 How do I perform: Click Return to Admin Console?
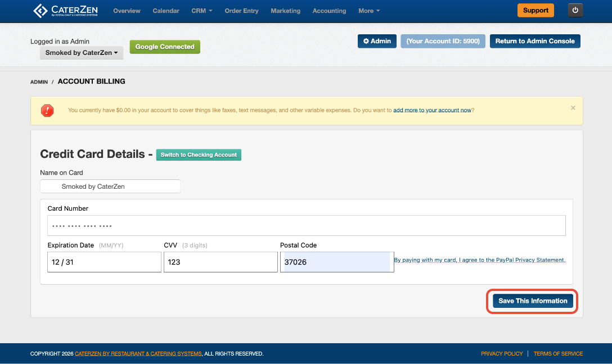(535, 42)
